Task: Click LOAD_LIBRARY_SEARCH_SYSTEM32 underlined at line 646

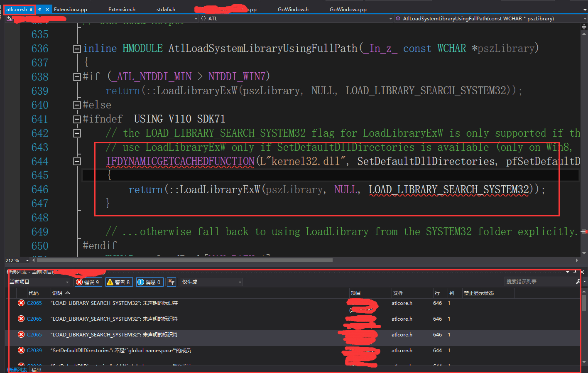Action: point(449,189)
